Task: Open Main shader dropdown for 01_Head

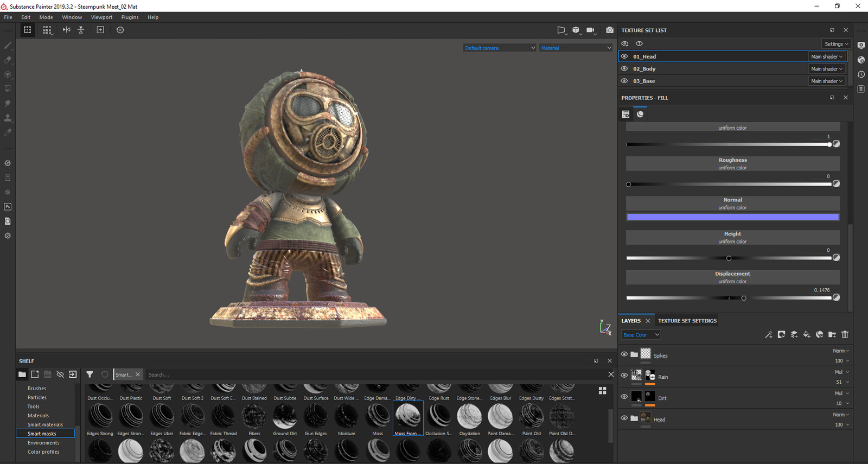Action: tap(826, 56)
